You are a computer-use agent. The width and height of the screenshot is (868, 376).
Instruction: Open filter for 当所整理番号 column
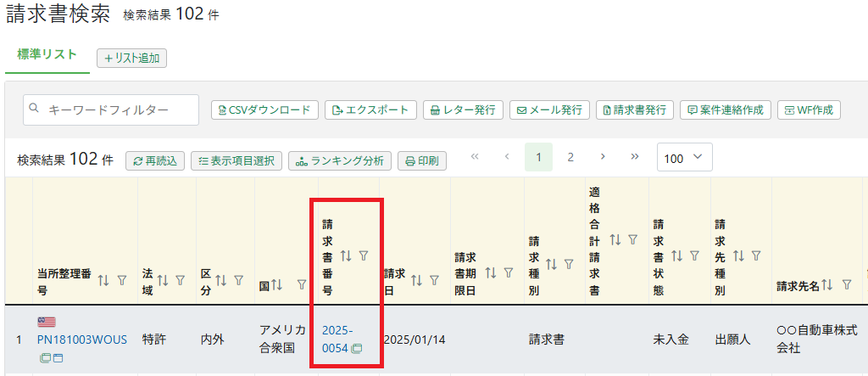click(x=122, y=281)
